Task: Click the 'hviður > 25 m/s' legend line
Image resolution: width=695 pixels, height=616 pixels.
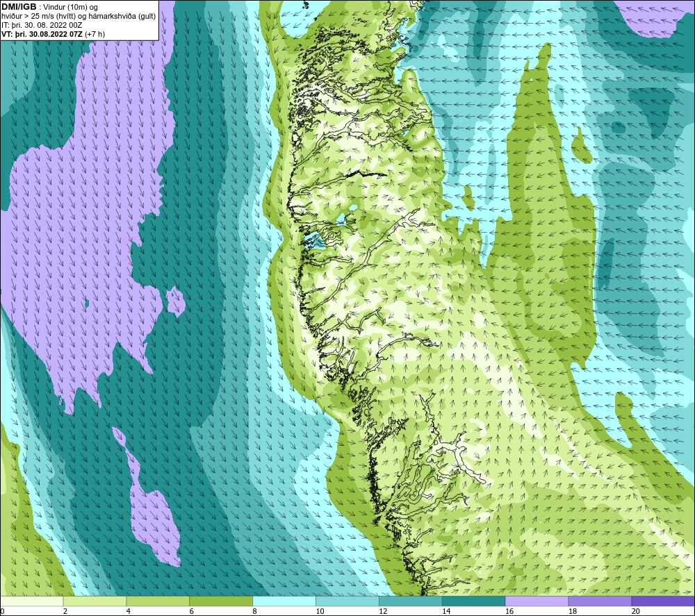Action: coord(79,17)
